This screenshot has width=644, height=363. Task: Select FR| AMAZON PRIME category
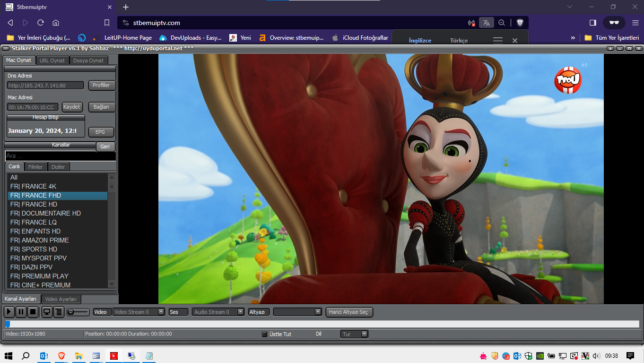pyautogui.click(x=58, y=240)
